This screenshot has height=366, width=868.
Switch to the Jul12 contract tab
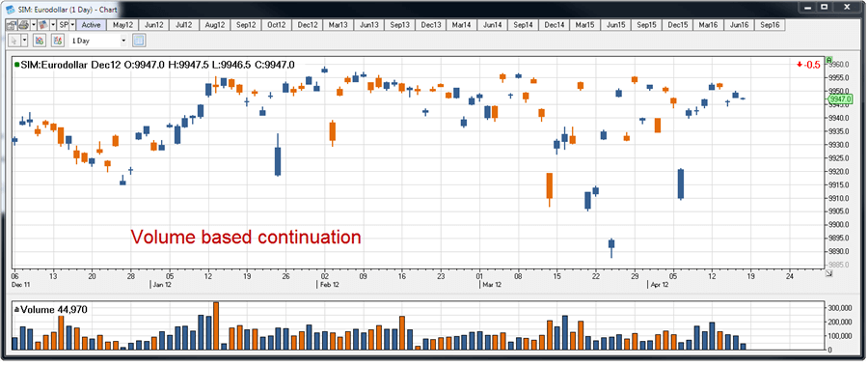pyautogui.click(x=184, y=25)
